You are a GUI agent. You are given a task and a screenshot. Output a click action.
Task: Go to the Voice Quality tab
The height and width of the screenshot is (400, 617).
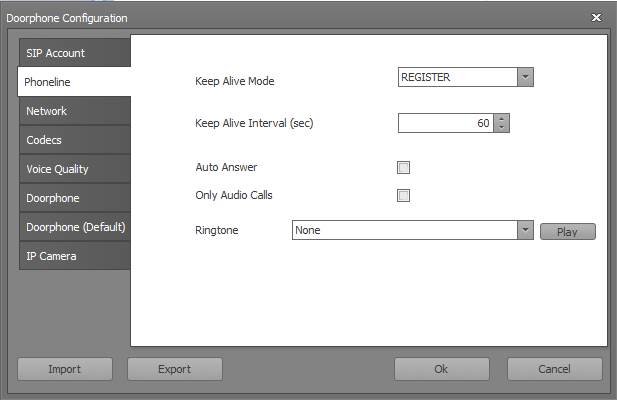pyautogui.click(x=75, y=169)
